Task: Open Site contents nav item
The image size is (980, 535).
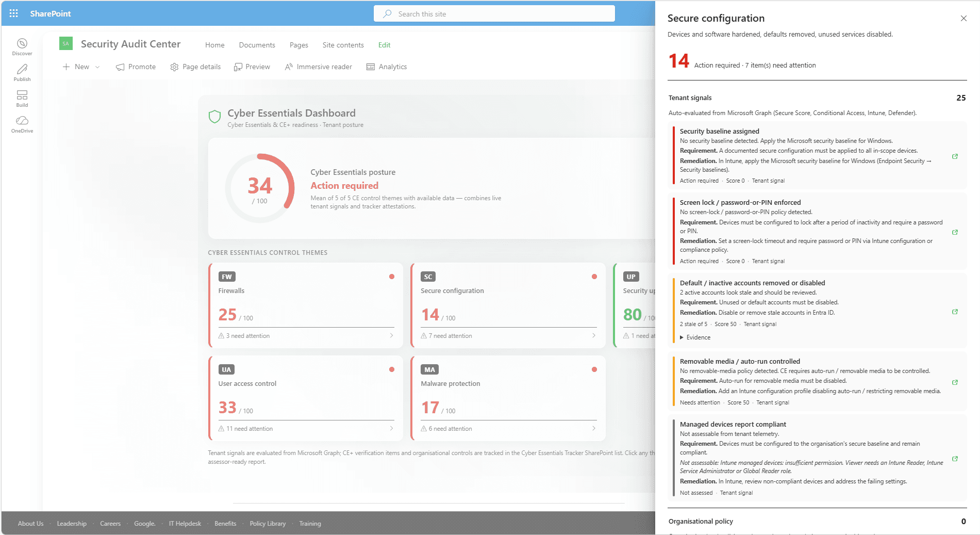Action: pos(343,45)
